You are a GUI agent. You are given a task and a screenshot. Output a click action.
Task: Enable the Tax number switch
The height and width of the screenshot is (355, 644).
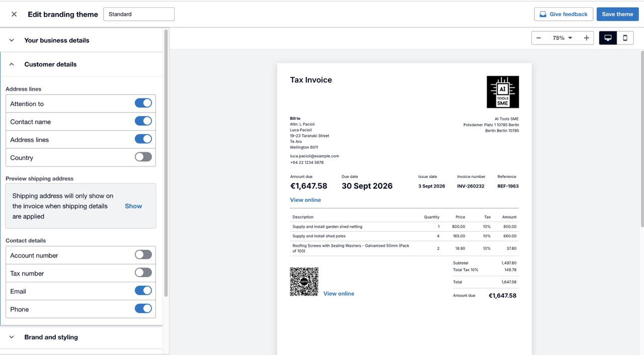click(x=143, y=273)
